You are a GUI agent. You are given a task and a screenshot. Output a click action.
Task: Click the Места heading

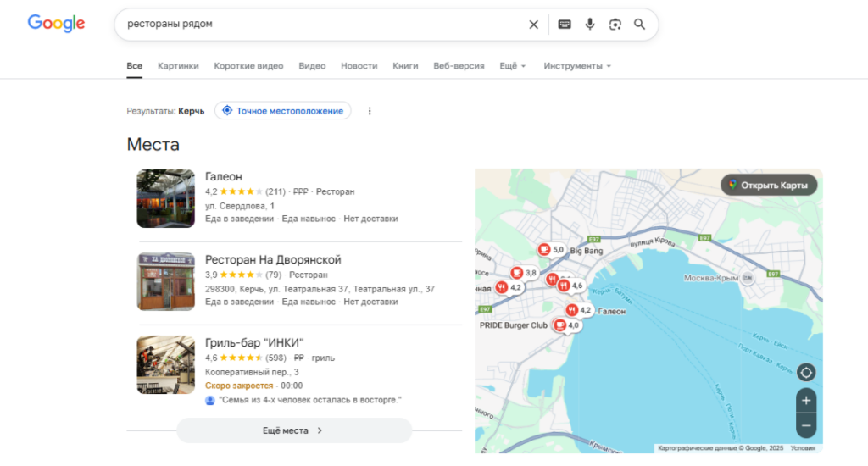[153, 144]
